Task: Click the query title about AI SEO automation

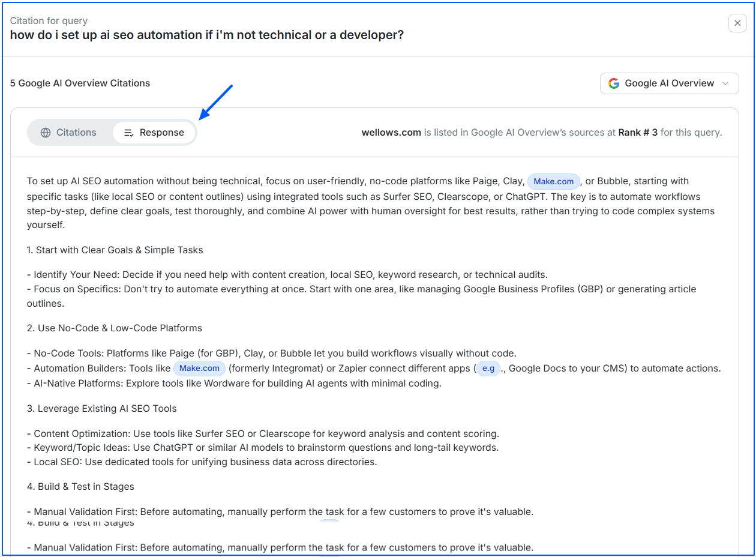Action: pyautogui.click(x=206, y=35)
